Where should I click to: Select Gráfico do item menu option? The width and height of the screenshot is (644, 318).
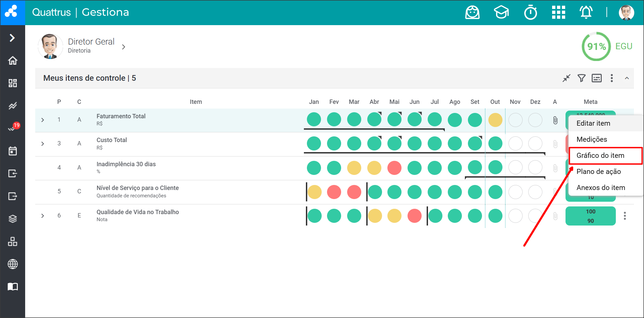coord(600,155)
